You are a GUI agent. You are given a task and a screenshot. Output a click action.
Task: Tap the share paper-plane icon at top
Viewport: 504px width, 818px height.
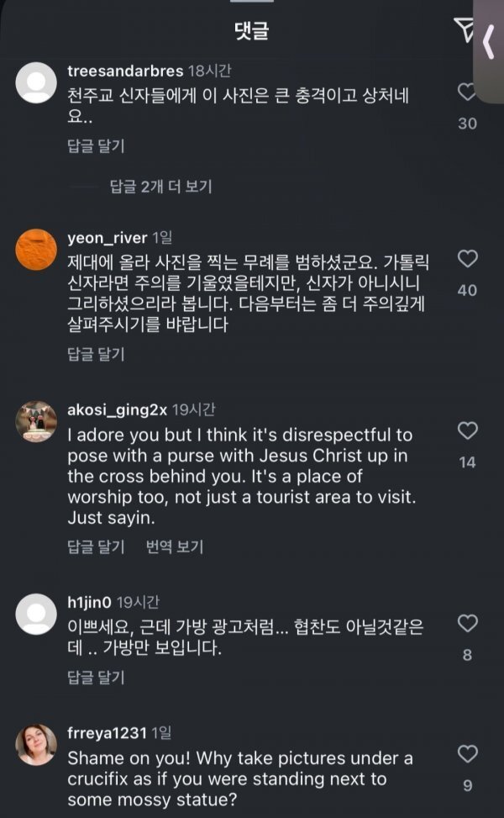click(x=464, y=29)
